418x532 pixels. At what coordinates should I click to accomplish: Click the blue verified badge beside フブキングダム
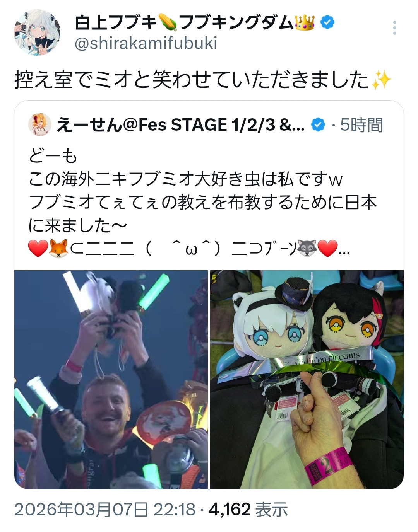[327, 23]
